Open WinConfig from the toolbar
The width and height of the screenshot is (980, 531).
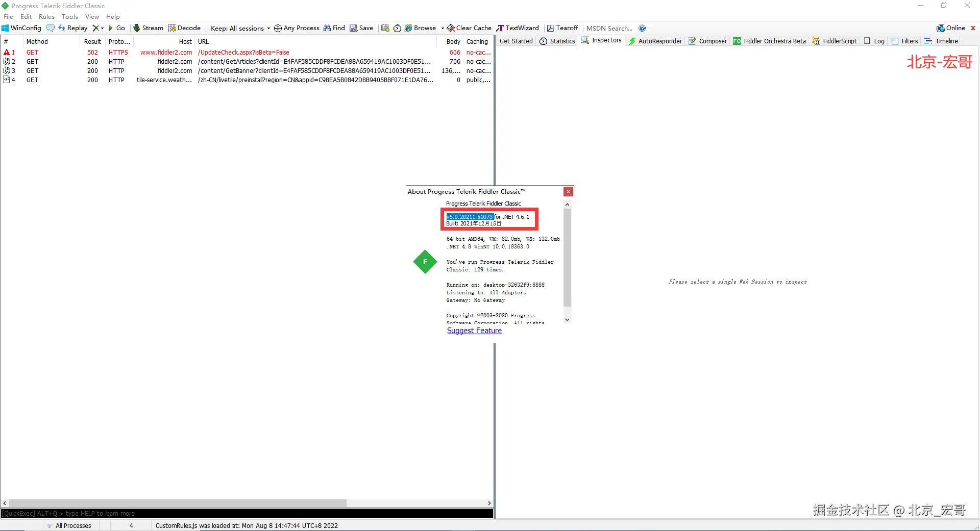21,28
